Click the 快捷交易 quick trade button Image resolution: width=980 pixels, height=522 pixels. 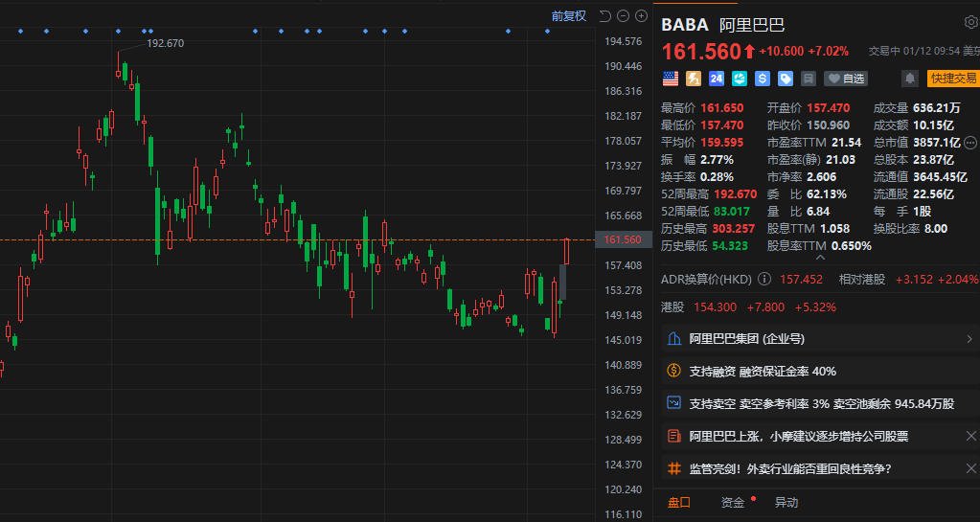tap(953, 79)
